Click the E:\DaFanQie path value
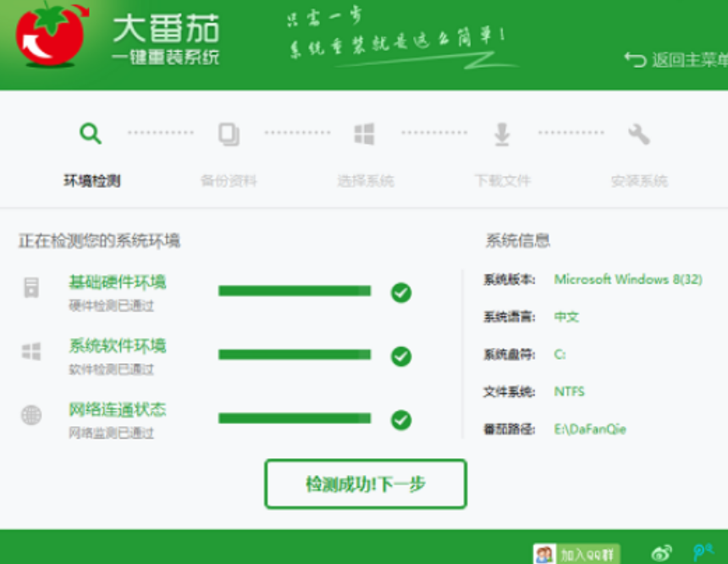The width and height of the screenshot is (728, 564). [590, 429]
